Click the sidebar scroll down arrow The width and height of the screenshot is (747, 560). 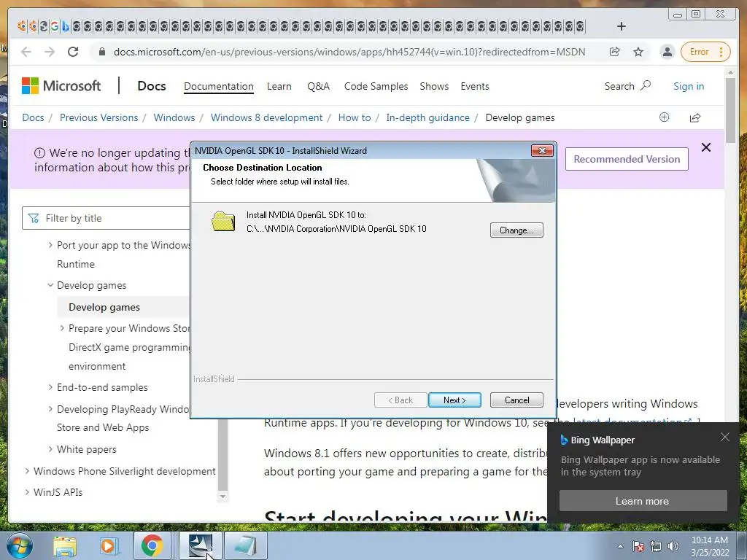pos(222,496)
